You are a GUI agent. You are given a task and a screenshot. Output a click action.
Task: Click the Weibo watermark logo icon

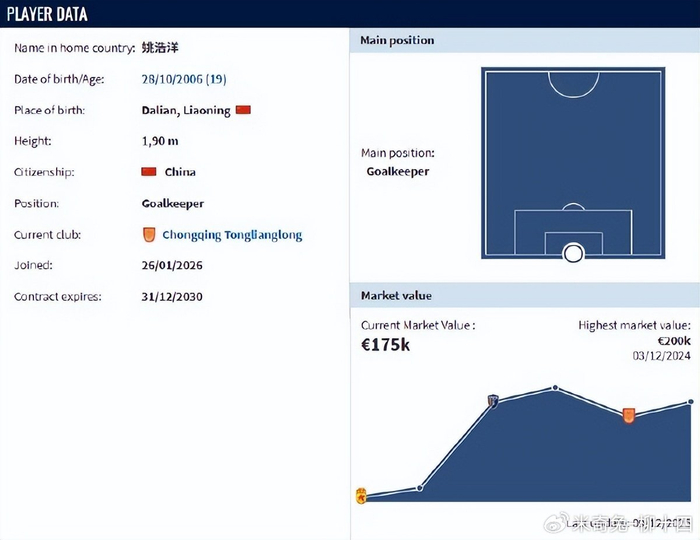click(556, 523)
